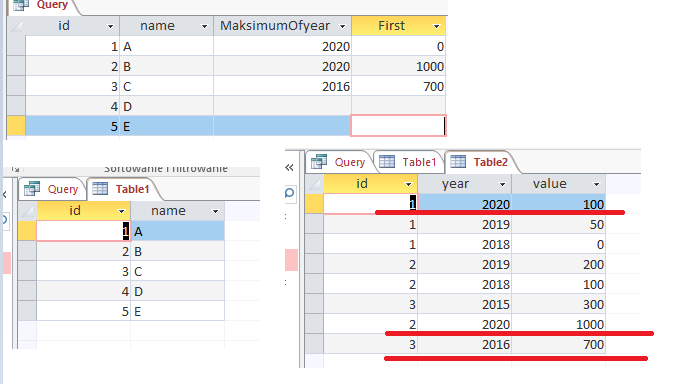Open name column dropdown in Table1

(x=215, y=211)
